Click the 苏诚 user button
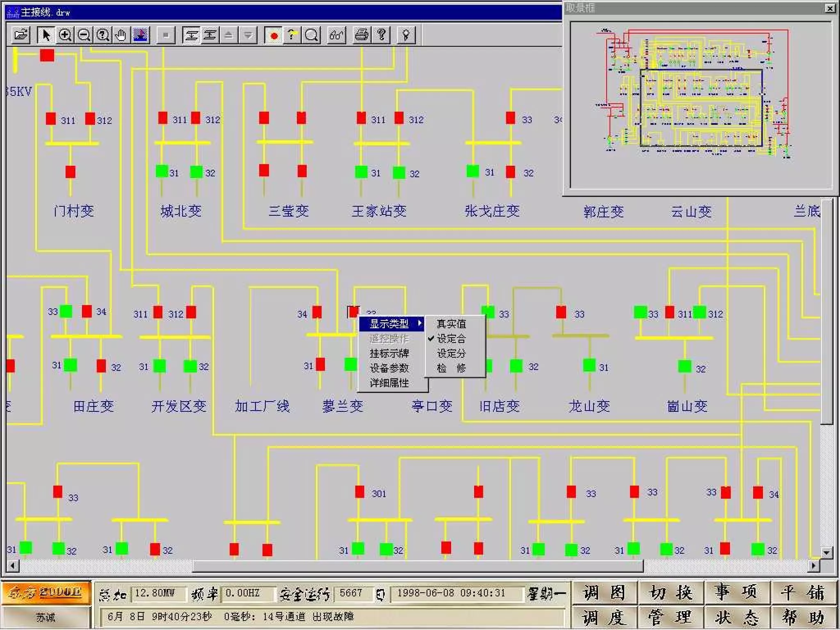The height and width of the screenshot is (630, 840). [45, 617]
